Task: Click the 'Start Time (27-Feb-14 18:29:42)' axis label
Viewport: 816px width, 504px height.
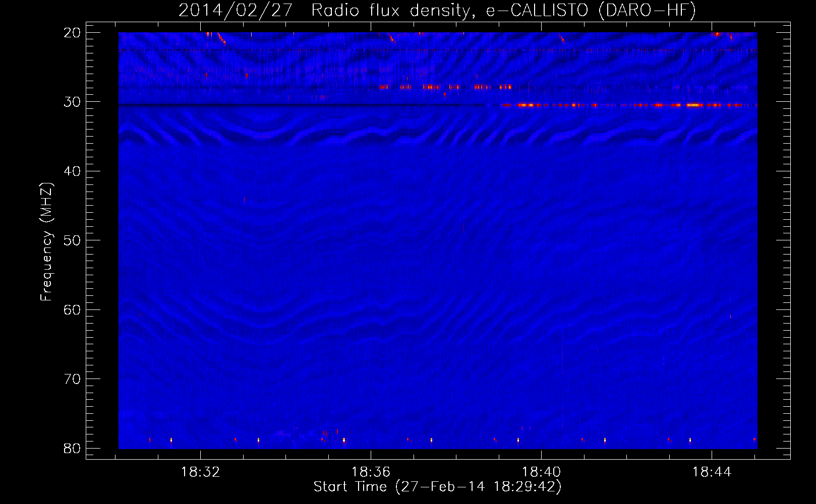Action: coord(437,487)
